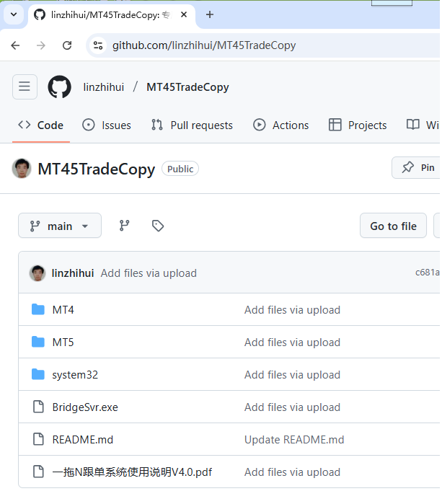Viewport: 442px width, 504px height.
Task: Click the Go to file button
Action: [393, 226]
